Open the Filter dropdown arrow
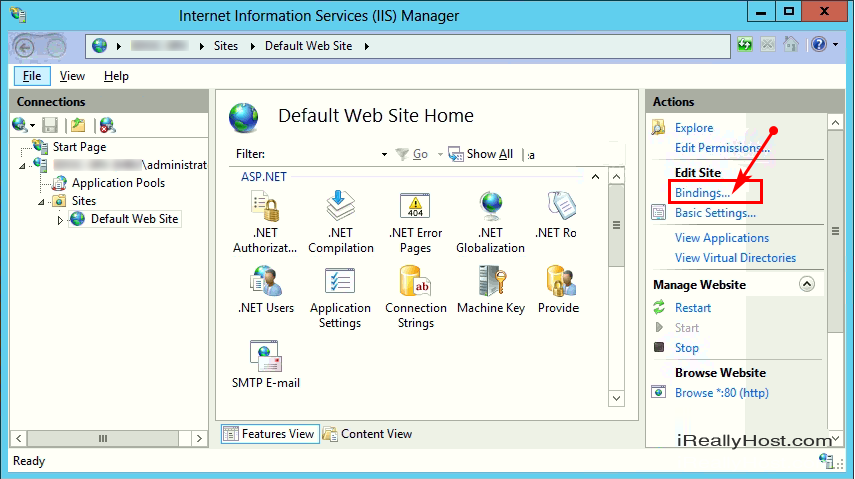This screenshot has height=479, width=855. tap(384, 154)
